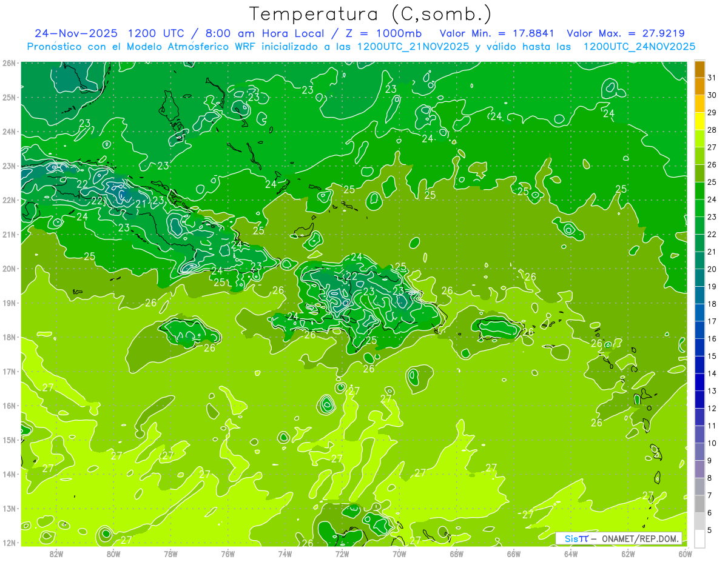Click the "26N" latitude axis label
The width and height of the screenshot is (728, 562).
(9, 63)
